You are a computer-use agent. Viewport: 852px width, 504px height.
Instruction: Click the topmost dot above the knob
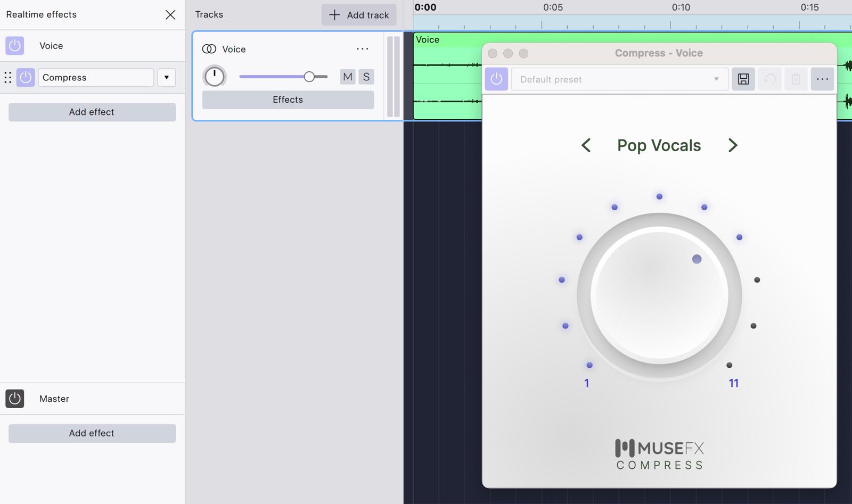659,196
